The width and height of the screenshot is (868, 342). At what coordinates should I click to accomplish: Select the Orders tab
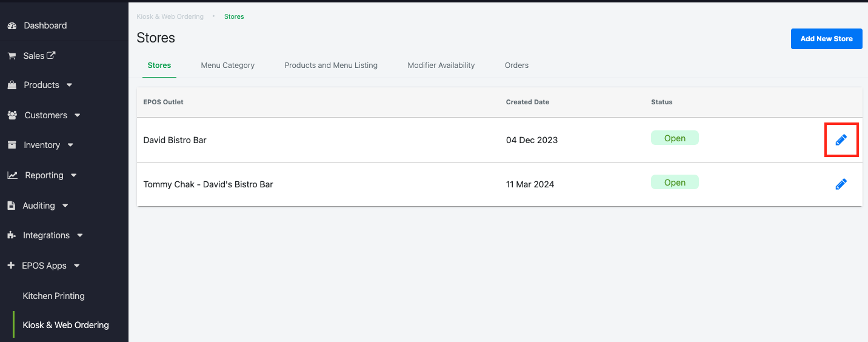(516, 65)
